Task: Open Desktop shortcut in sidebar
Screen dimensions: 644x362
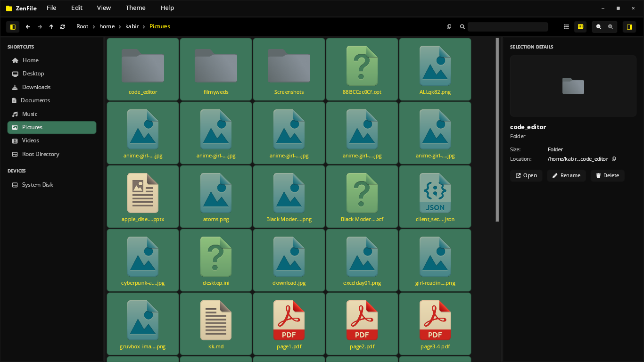Action: tap(52, 74)
